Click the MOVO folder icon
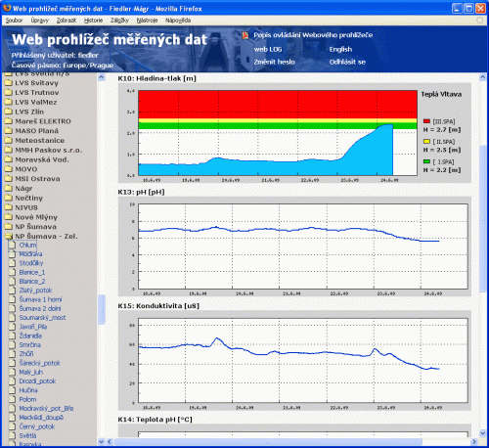489x448 pixels. click(x=8, y=169)
